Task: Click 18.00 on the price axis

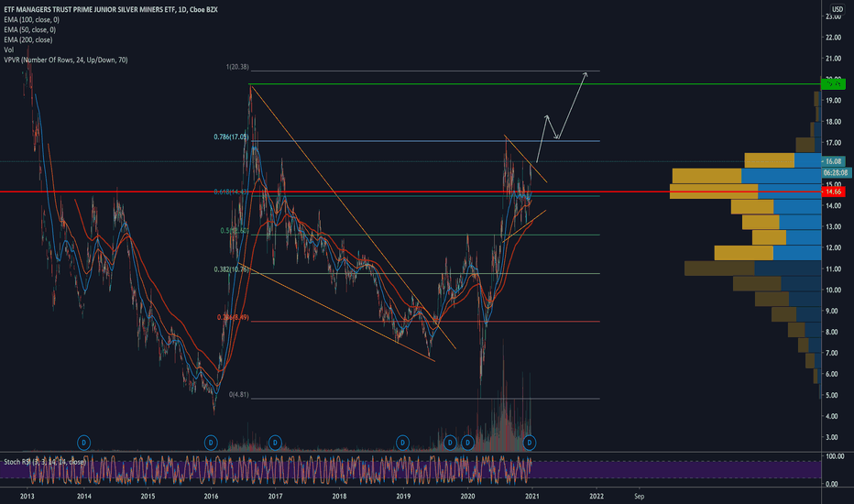Action: [x=833, y=122]
